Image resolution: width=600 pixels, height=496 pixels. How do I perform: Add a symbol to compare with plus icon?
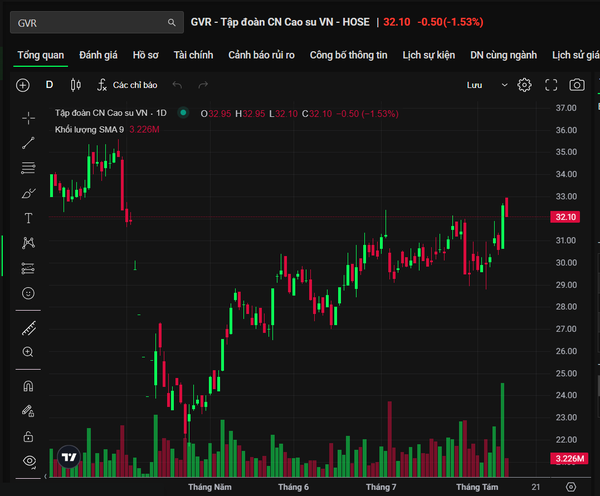click(23, 85)
